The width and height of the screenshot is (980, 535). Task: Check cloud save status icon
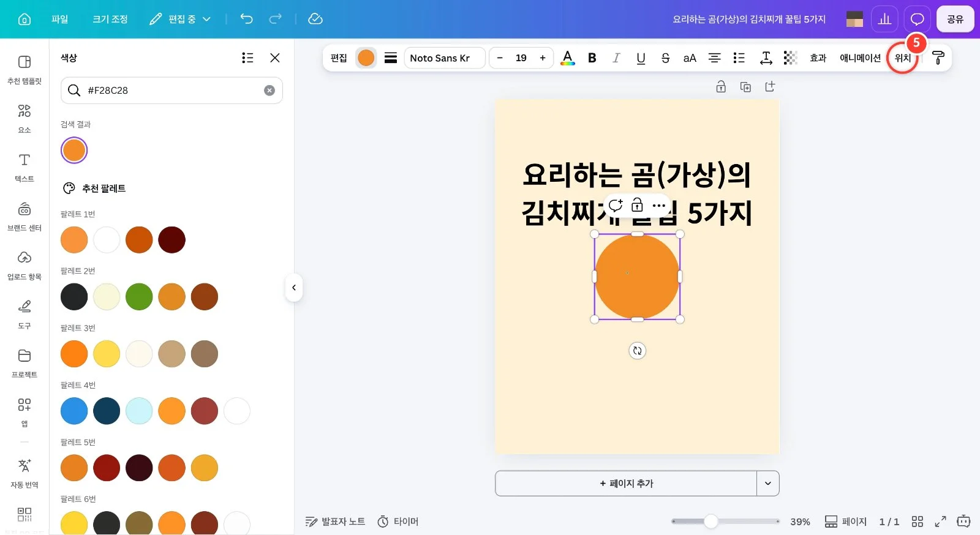click(315, 19)
